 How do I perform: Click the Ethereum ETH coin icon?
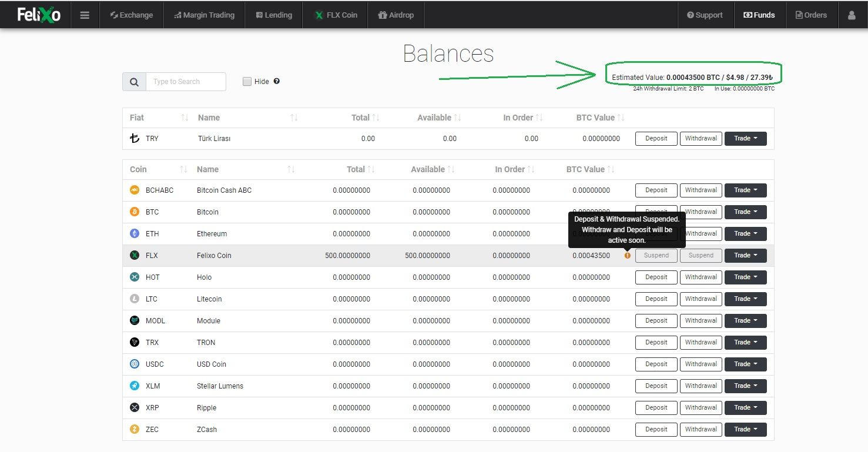tap(135, 234)
